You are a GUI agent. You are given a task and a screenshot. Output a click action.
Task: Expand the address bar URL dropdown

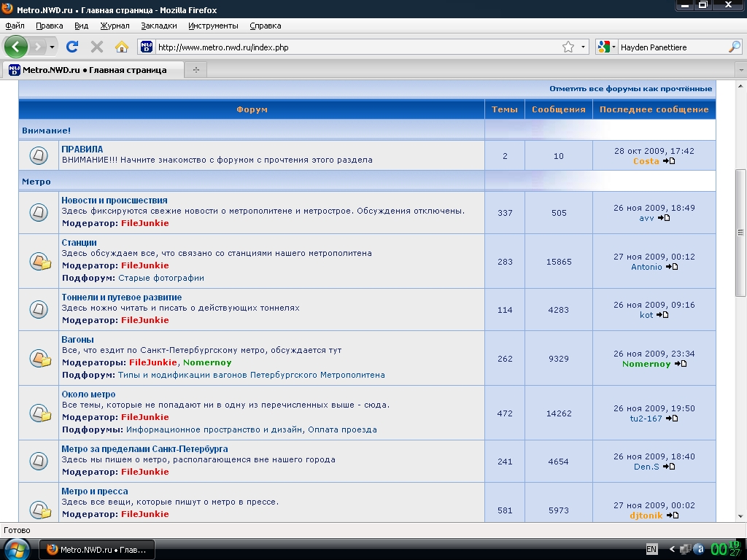[x=584, y=47]
